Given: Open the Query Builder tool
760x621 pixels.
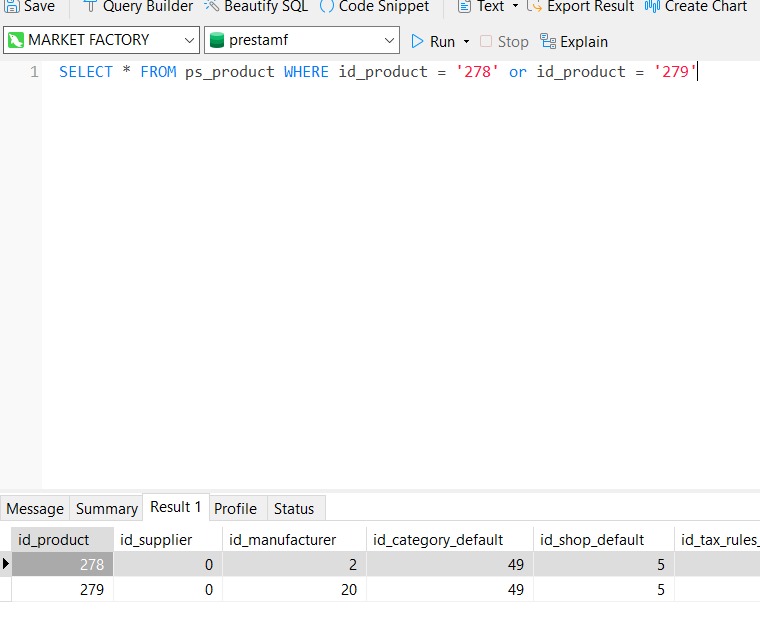Looking at the screenshot, I should 90,6.
